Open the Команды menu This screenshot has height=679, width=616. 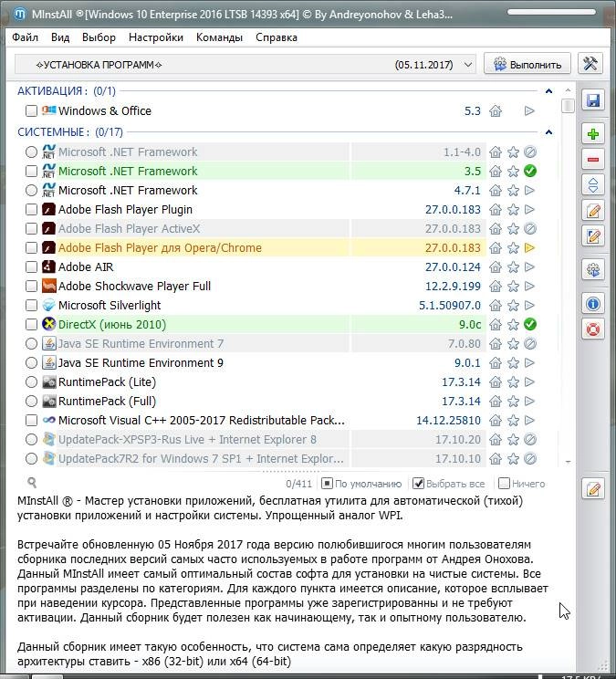[x=219, y=37]
